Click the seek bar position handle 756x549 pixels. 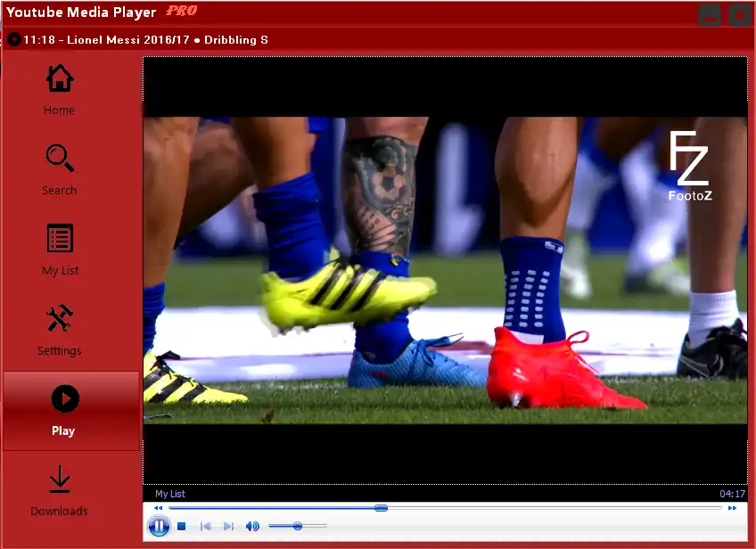tap(381, 508)
